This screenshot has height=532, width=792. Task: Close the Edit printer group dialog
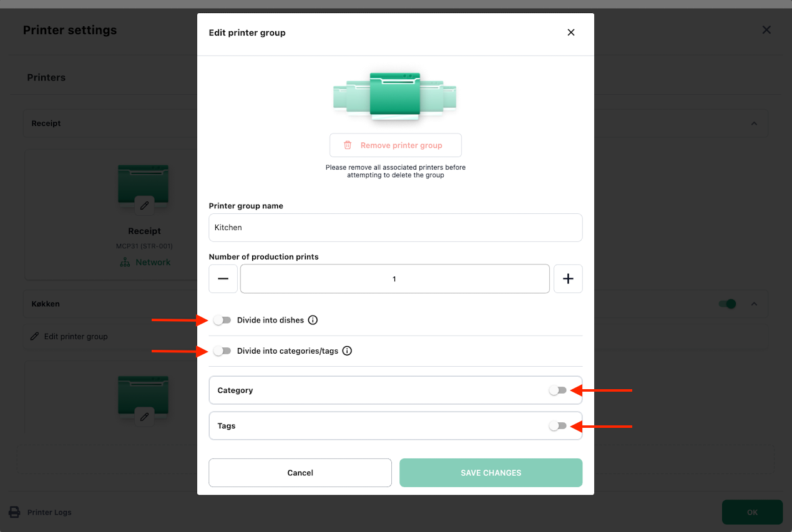570,32
